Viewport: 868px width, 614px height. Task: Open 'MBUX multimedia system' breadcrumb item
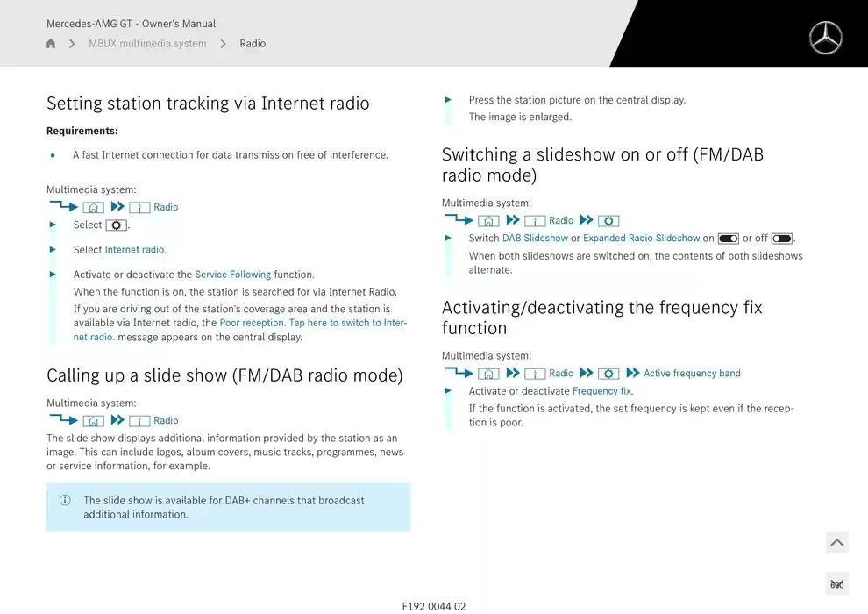(147, 44)
